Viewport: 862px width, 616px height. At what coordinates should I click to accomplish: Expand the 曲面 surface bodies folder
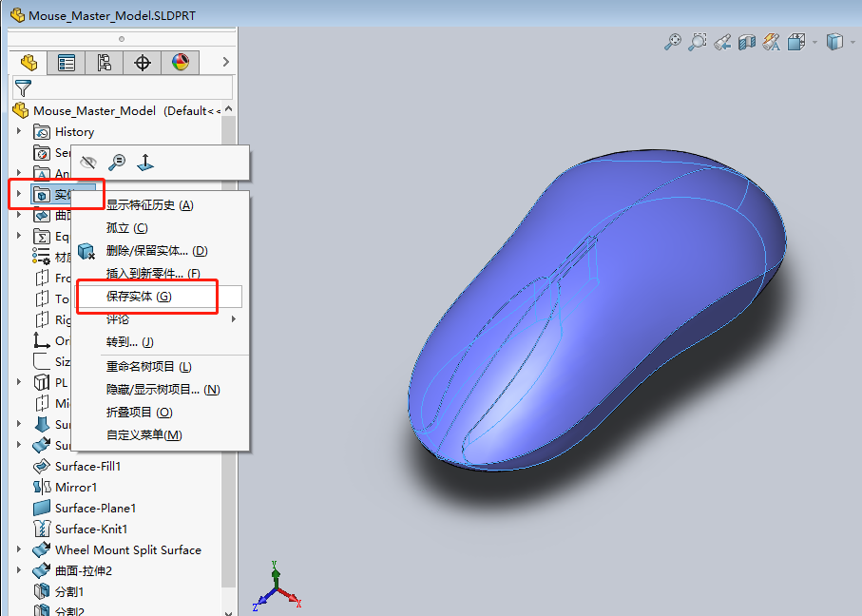[19, 215]
